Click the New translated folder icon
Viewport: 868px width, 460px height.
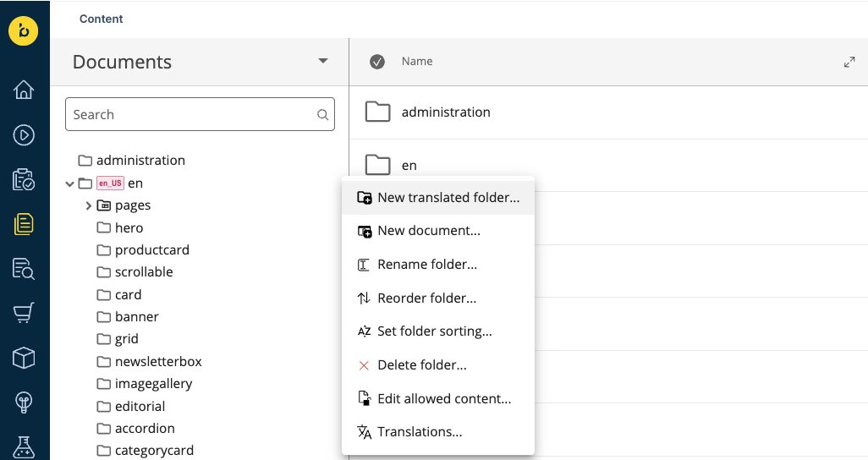(365, 198)
